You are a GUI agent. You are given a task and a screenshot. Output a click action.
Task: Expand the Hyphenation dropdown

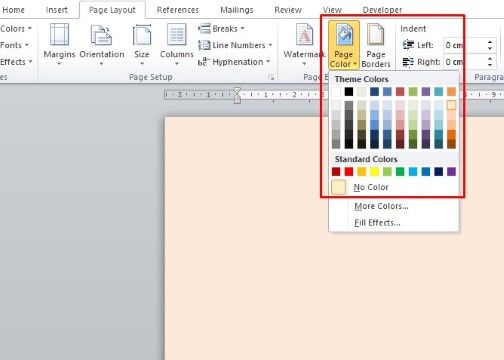pyautogui.click(x=234, y=62)
